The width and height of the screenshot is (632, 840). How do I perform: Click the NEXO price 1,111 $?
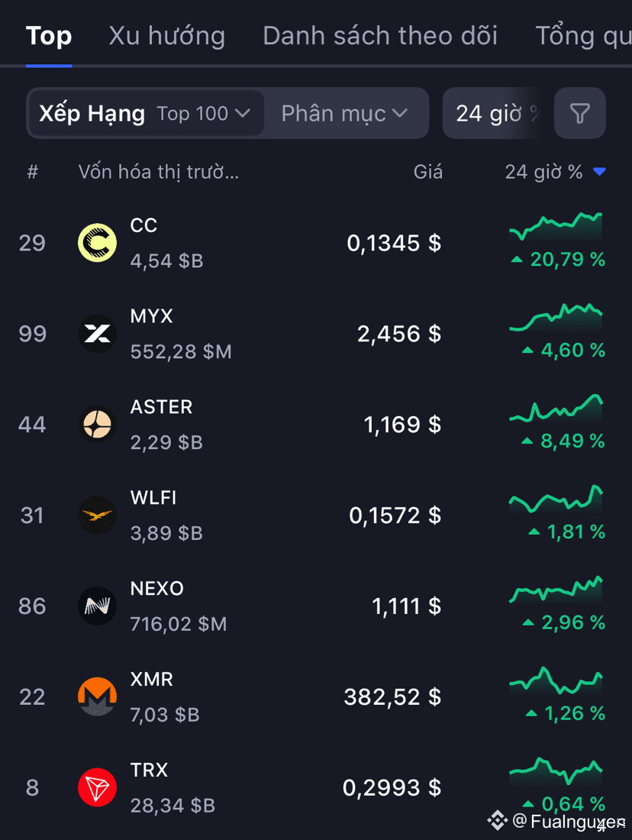point(407,606)
